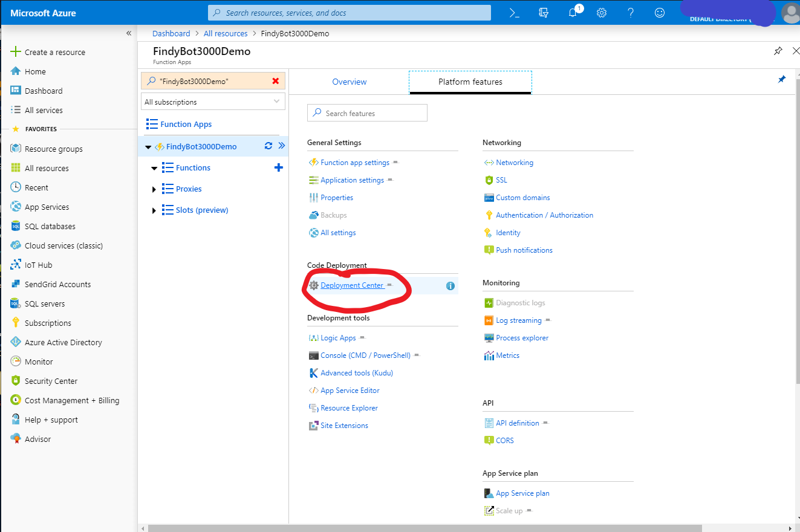Click Create a resource
800x532 pixels.
(55, 52)
